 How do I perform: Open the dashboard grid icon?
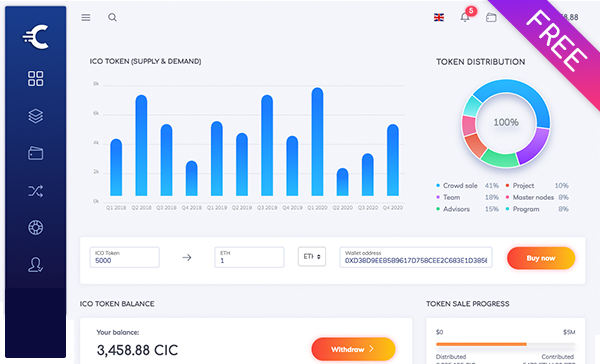(36, 78)
